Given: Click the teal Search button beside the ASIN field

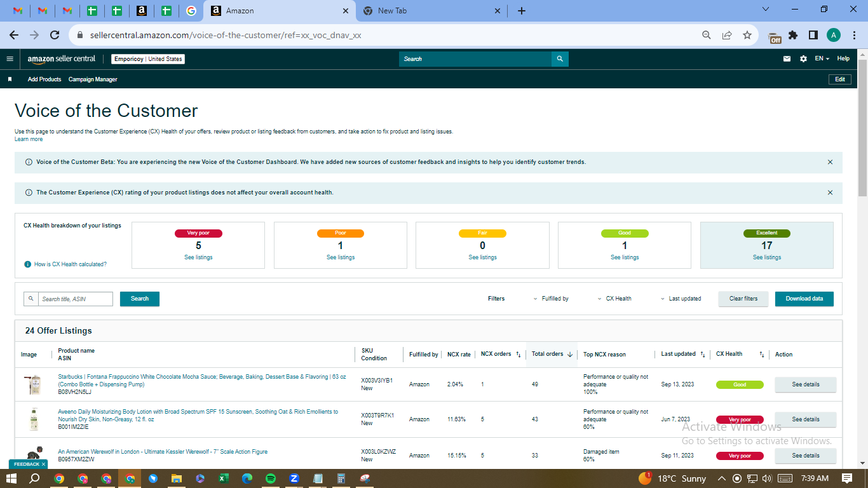Looking at the screenshot, I should coord(140,299).
